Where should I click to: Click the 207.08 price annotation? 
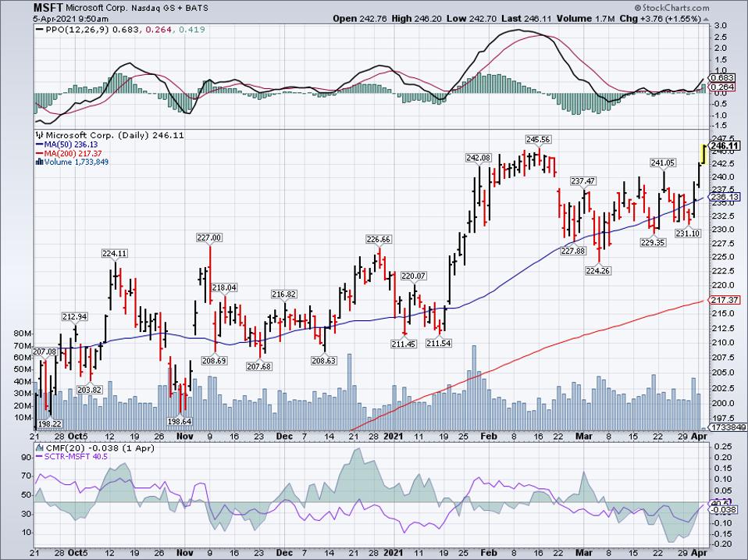click(x=44, y=351)
